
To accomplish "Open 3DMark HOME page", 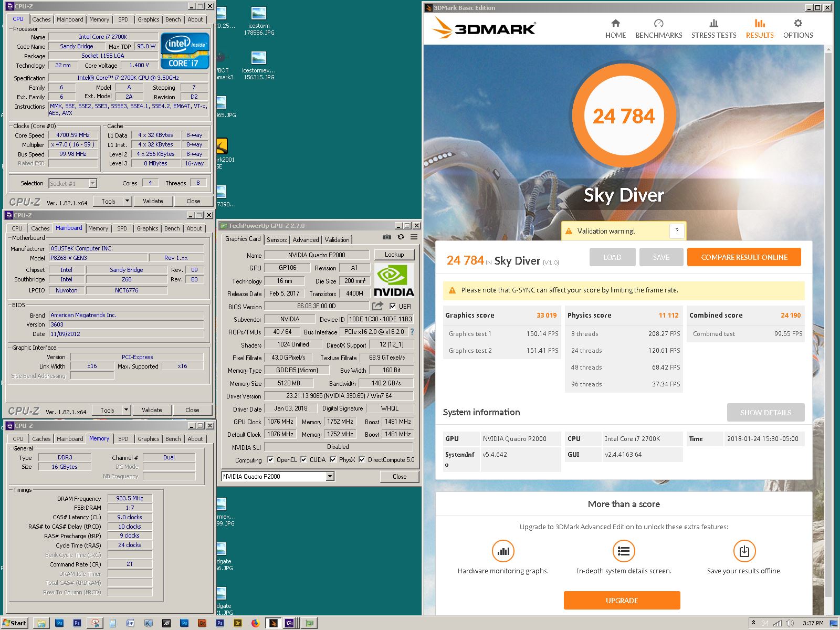I will pos(615,29).
